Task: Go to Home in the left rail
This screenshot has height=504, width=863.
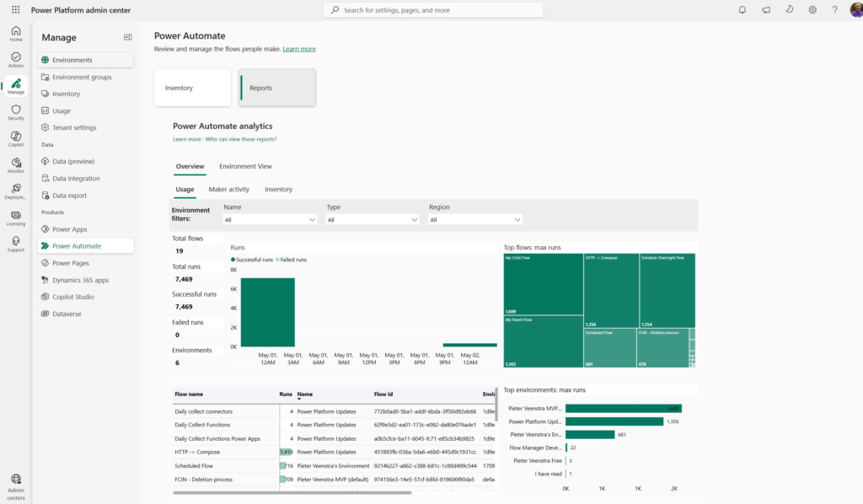Action: [16, 34]
